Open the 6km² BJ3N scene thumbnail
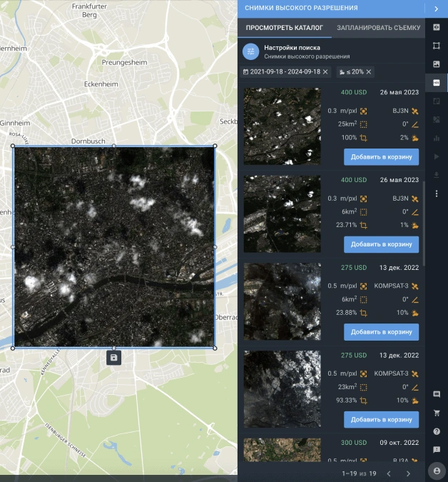Screen dimensions: 448x482 point(282,214)
